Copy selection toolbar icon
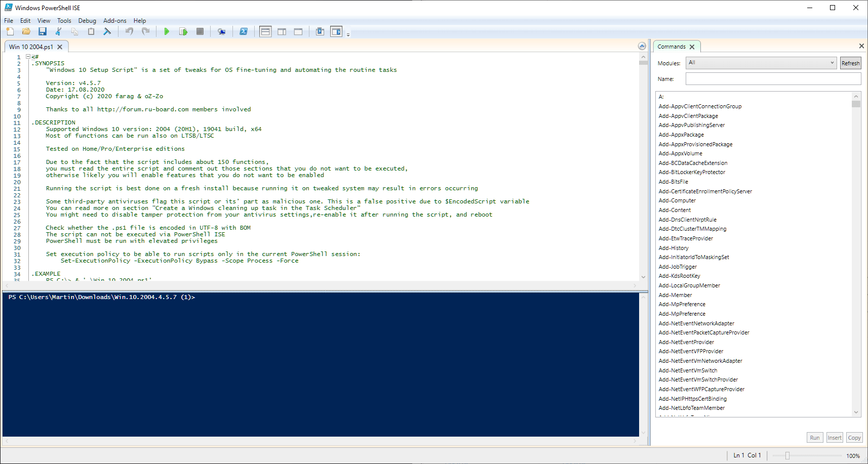The image size is (868, 464). pos(75,31)
